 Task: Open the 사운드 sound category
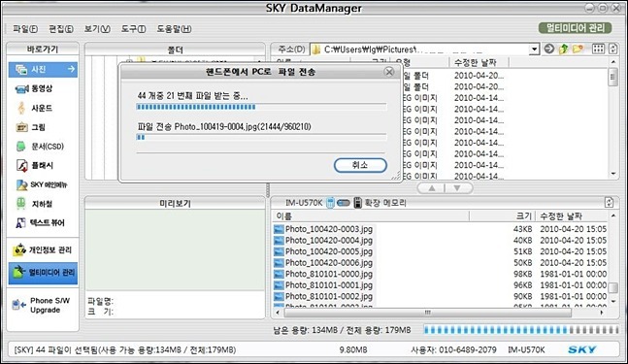click(x=35, y=108)
